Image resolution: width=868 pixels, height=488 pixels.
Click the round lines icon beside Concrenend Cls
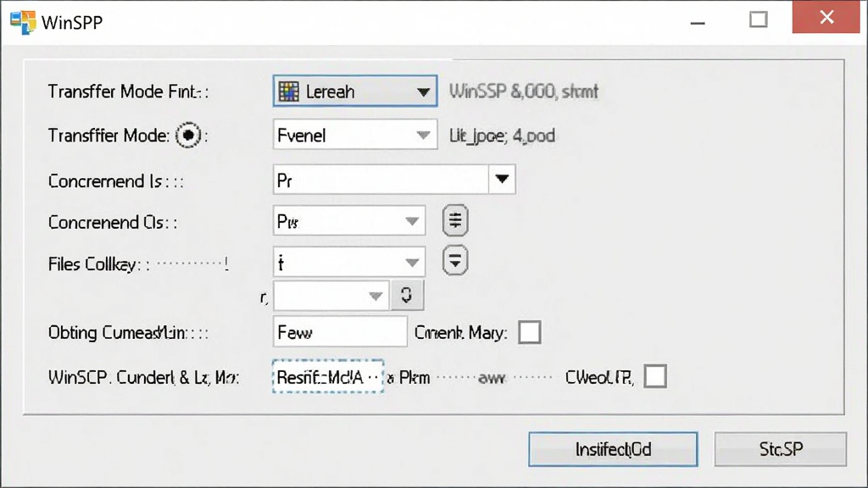[455, 220]
